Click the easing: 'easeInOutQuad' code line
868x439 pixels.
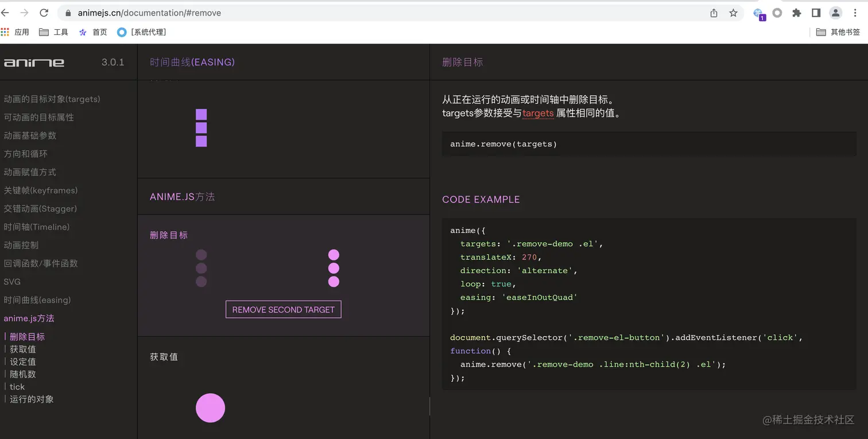tap(518, 297)
